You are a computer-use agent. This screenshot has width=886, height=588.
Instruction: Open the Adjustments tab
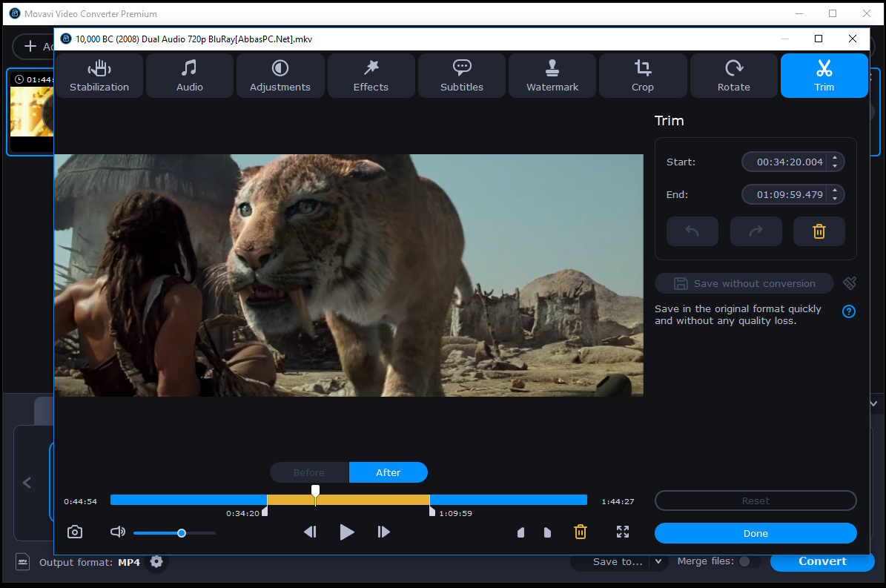click(280, 76)
